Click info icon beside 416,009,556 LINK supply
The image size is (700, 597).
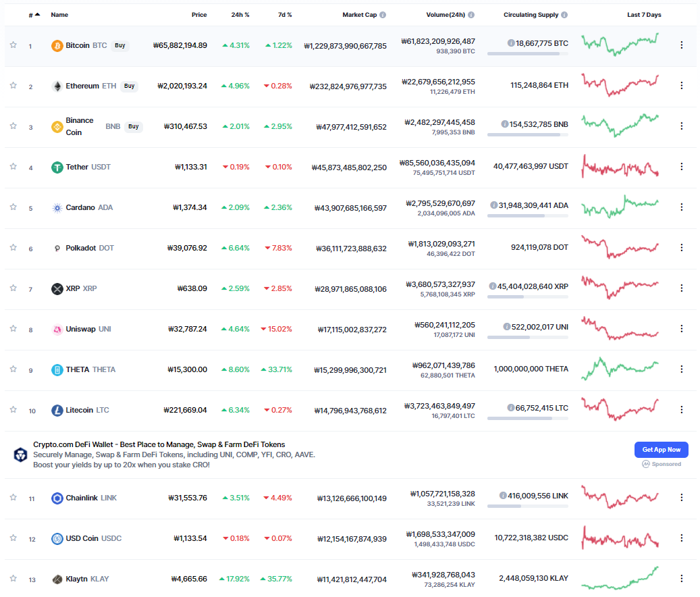[503, 496]
